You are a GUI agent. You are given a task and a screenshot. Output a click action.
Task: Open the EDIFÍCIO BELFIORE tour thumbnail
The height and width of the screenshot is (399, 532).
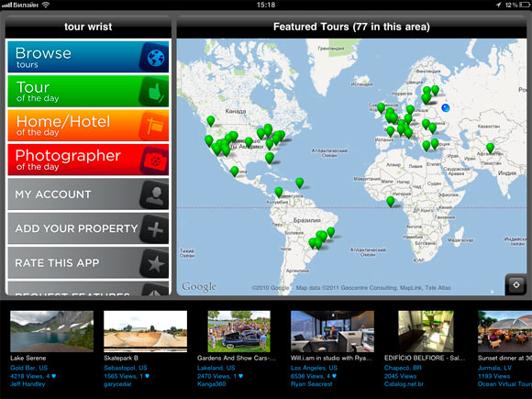pos(426,331)
